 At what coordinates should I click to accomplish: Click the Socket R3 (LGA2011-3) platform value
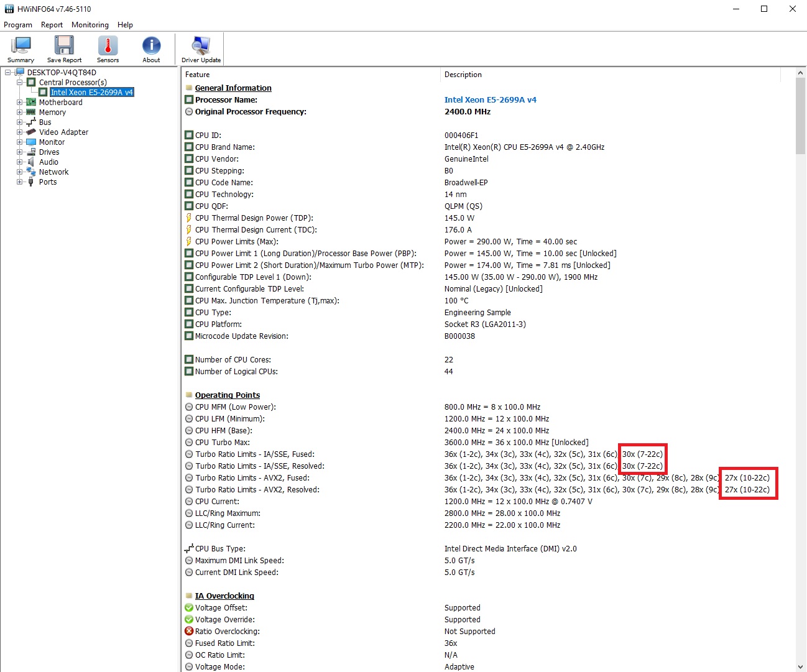tap(485, 324)
